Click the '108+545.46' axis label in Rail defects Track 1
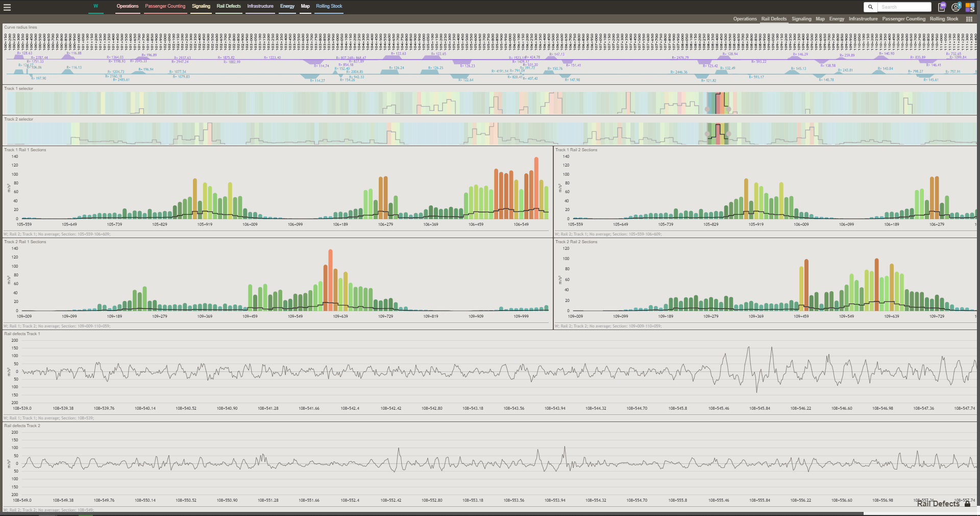980x516 pixels. click(x=719, y=408)
